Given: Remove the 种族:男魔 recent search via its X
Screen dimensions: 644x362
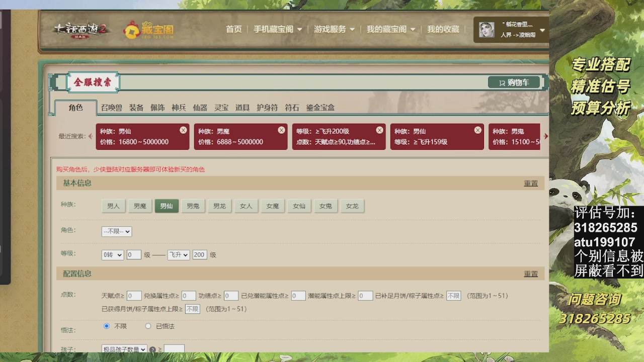Looking at the screenshot, I should (x=281, y=130).
